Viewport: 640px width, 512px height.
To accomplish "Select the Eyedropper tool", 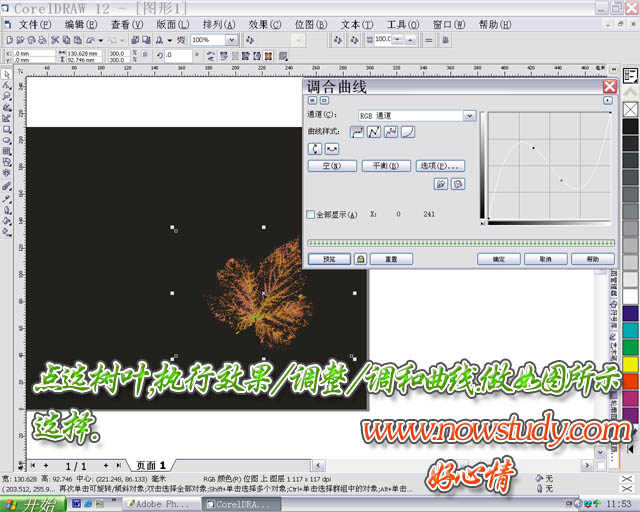I will 7,199.
